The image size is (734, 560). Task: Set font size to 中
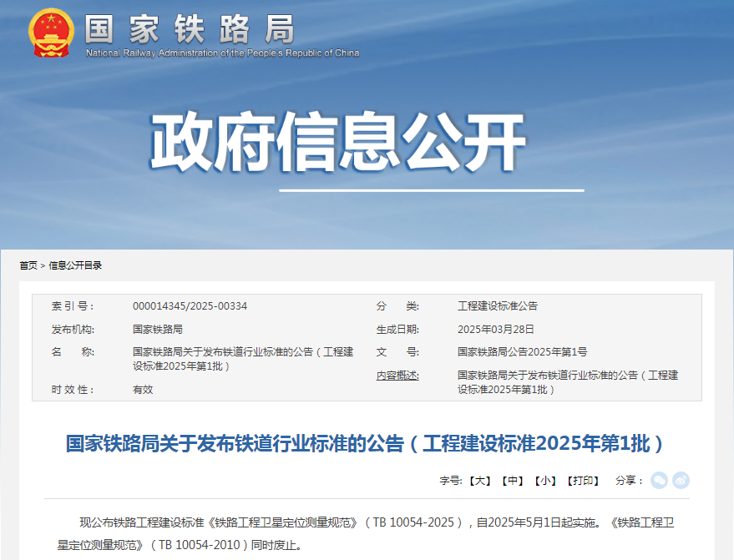pyautogui.click(x=513, y=481)
